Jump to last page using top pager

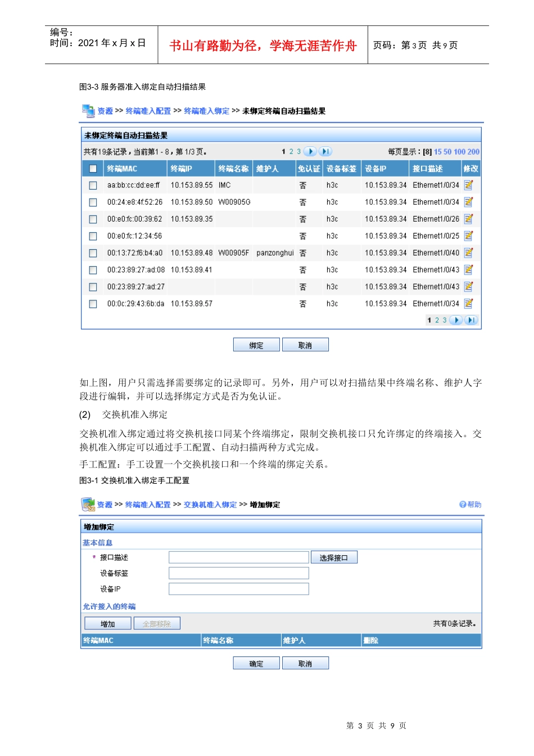pyautogui.click(x=325, y=151)
